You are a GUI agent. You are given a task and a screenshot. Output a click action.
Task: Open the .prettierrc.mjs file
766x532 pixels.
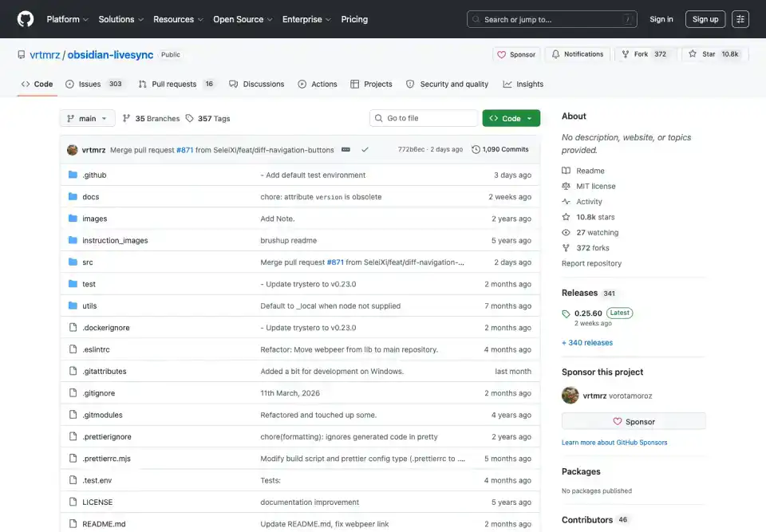pyautogui.click(x=106, y=459)
